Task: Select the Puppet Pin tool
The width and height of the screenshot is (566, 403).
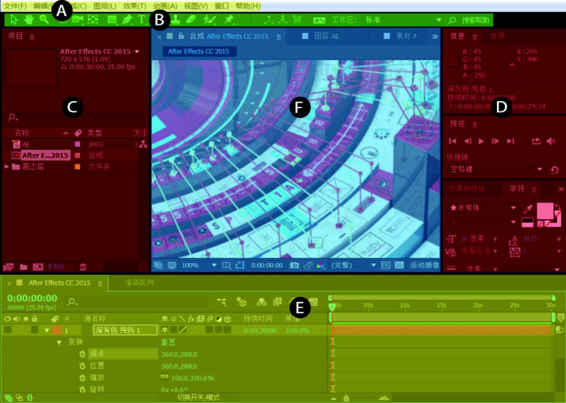Action: pos(228,20)
